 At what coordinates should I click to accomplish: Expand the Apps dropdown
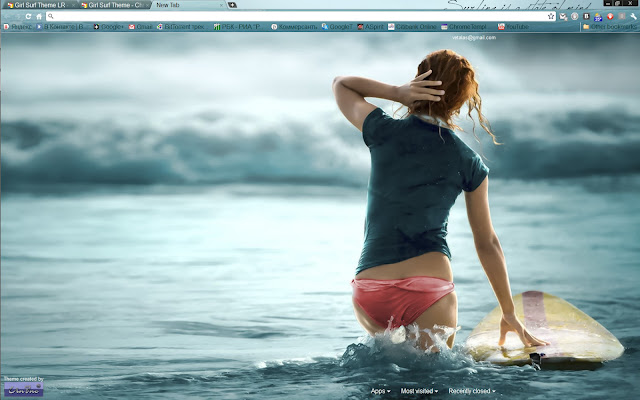tap(380, 391)
